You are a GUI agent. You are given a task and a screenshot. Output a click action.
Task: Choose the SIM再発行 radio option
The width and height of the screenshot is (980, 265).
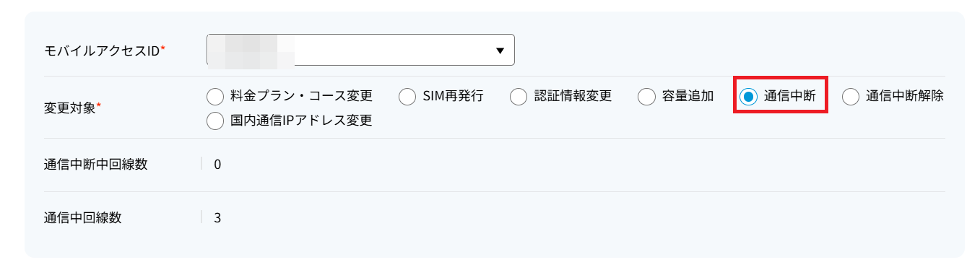(407, 96)
